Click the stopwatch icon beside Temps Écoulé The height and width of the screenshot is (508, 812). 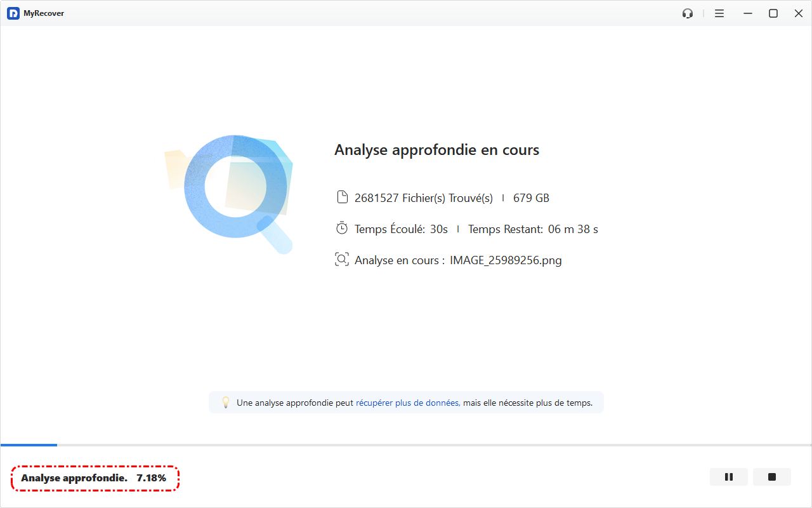click(x=342, y=229)
